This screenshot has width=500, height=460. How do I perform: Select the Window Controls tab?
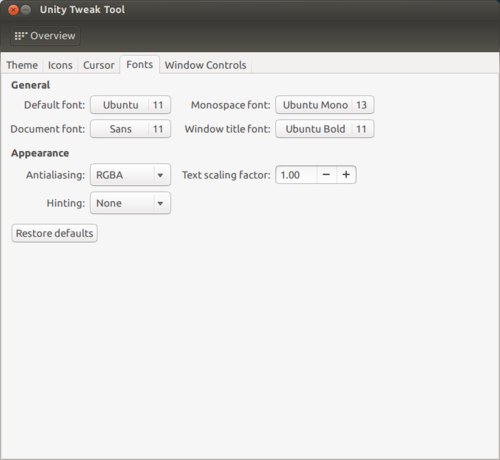pyautogui.click(x=205, y=65)
